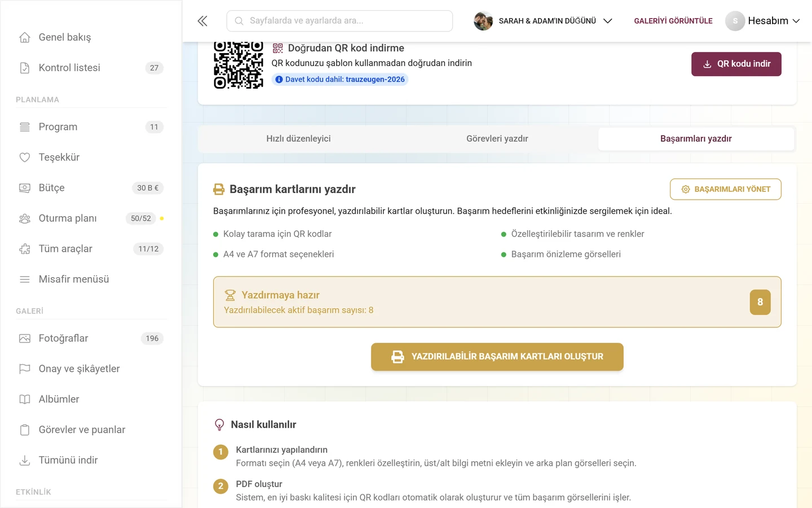The width and height of the screenshot is (812, 508).
Task: Click the Davet kodu dahil: trauzeugen-2026 badge
Action: coord(340,80)
